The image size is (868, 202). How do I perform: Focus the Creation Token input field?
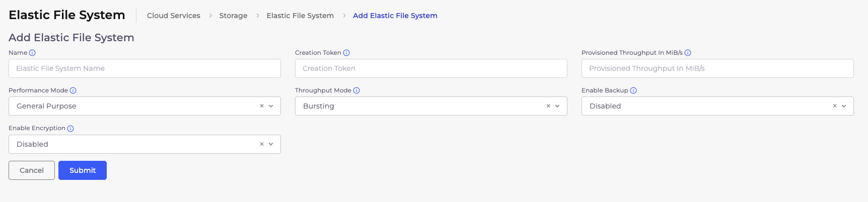point(431,68)
